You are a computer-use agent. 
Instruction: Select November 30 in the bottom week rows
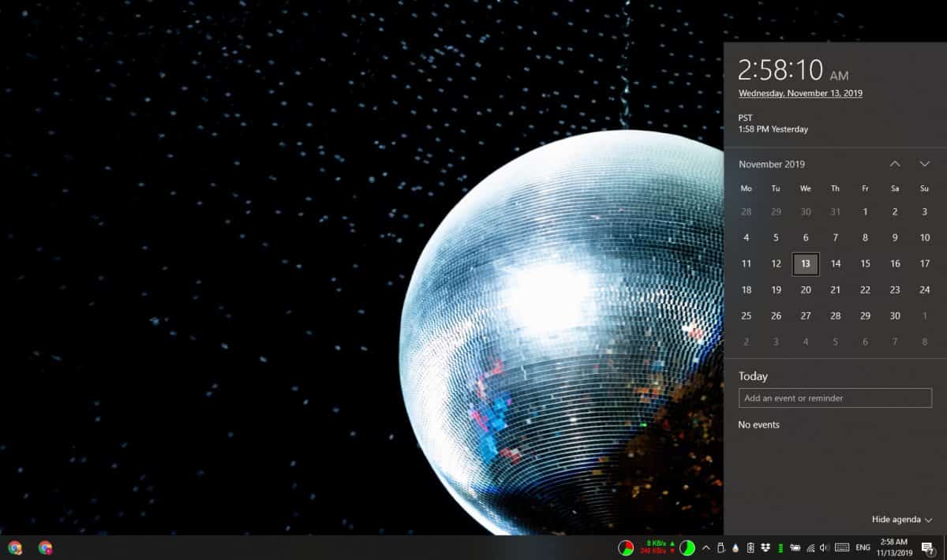point(895,315)
